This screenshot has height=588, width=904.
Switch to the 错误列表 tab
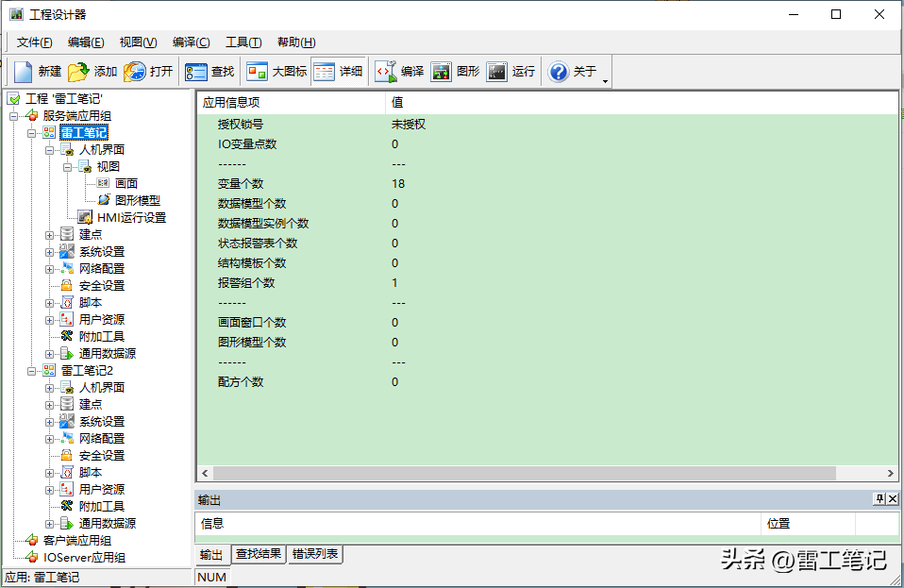[x=315, y=554]
